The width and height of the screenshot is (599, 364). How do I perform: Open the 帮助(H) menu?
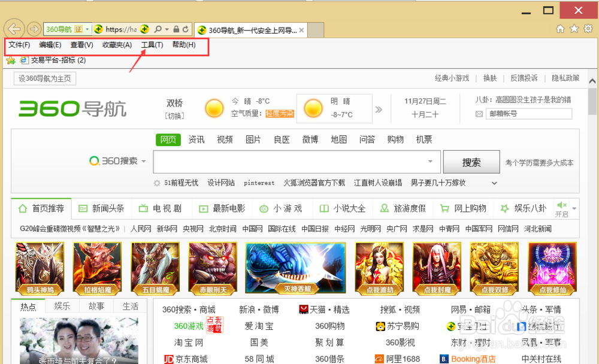tap(184, 45)
